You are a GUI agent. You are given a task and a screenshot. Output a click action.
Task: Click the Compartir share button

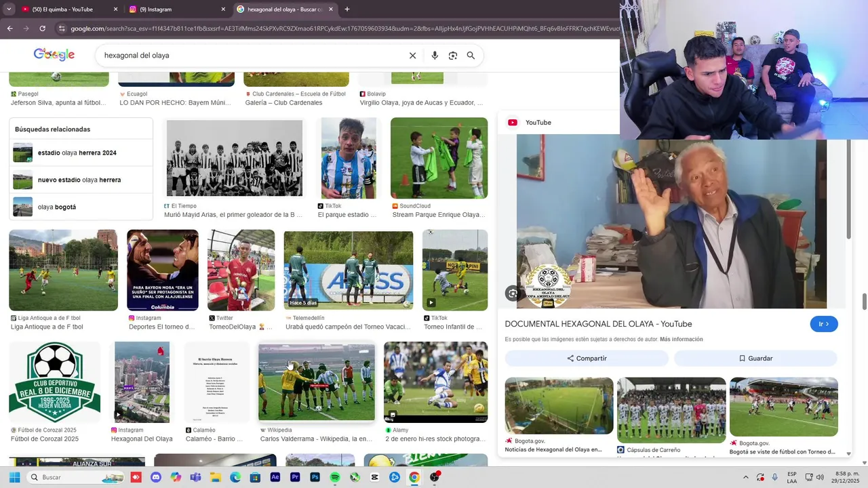pyautogui.click(x=587, y=358)
